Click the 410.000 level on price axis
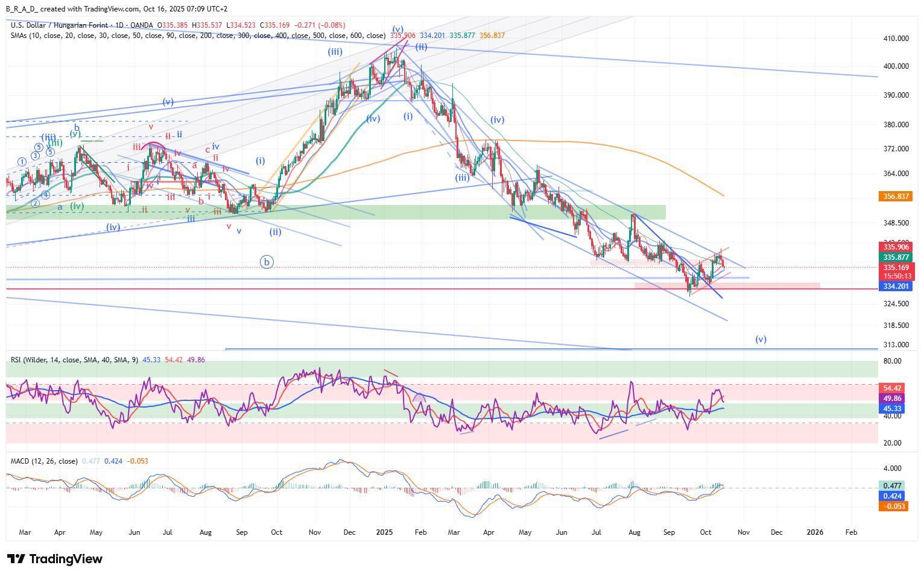 pos(896,39)
